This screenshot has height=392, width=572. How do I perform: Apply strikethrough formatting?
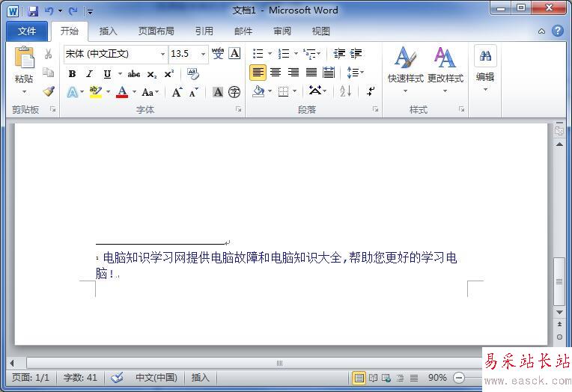(134, 74)
